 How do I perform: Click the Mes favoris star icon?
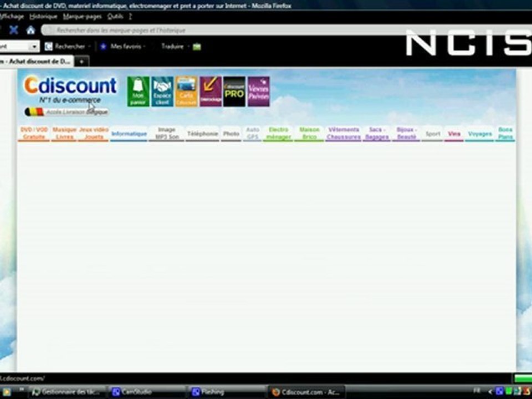(103, 47)
